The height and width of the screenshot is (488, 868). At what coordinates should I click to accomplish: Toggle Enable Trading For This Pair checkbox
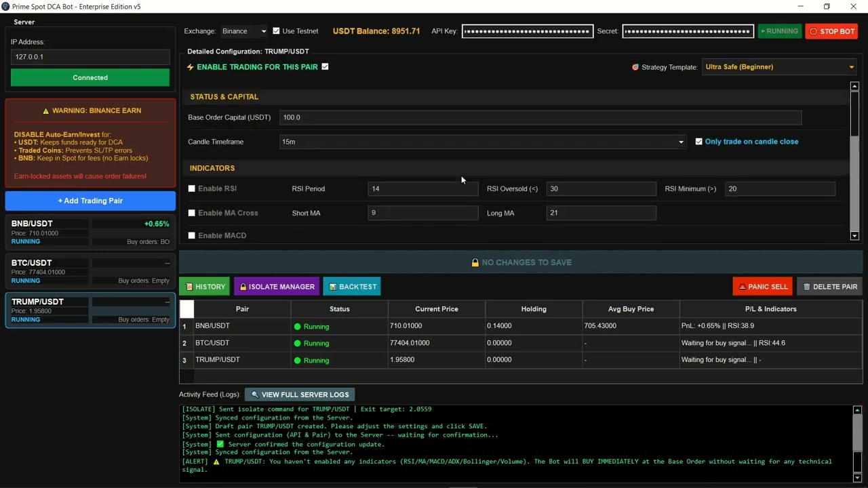[x=325, y=66]
